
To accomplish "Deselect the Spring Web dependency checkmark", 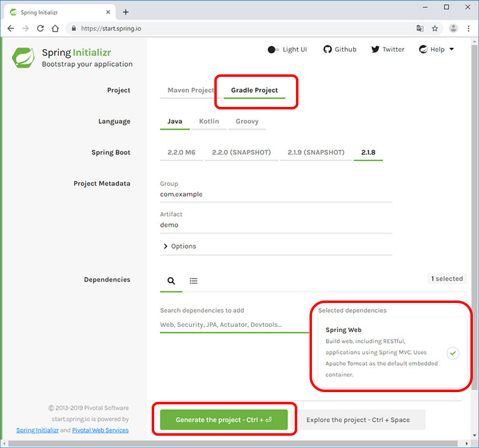I will click(x=452, y=353).
